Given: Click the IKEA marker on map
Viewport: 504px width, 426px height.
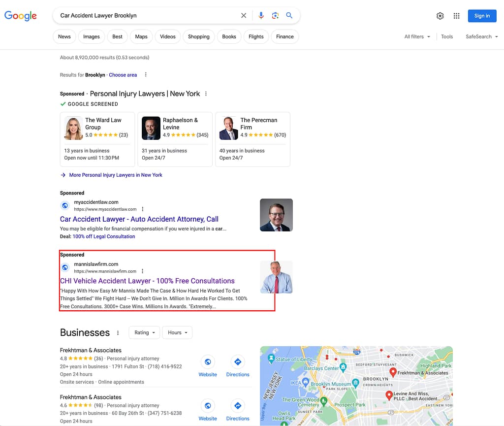Looking at the screenshot, I should 306,382.
